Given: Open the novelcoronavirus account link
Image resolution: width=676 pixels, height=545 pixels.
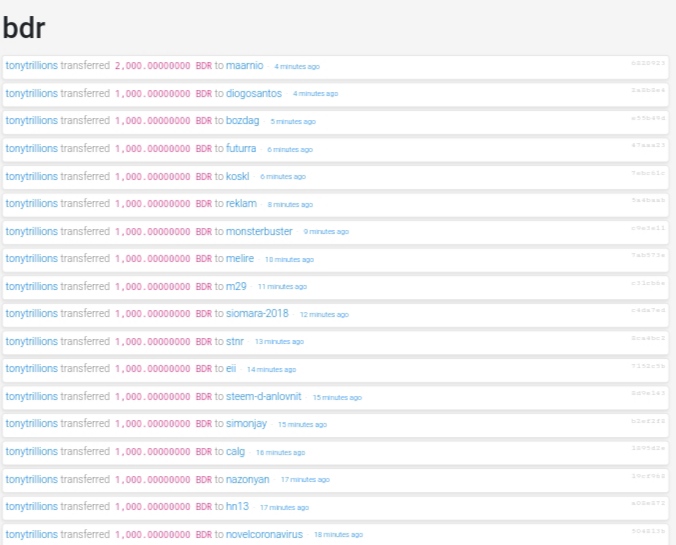Looking at the screenshot, I should click(x=264, y=535).
